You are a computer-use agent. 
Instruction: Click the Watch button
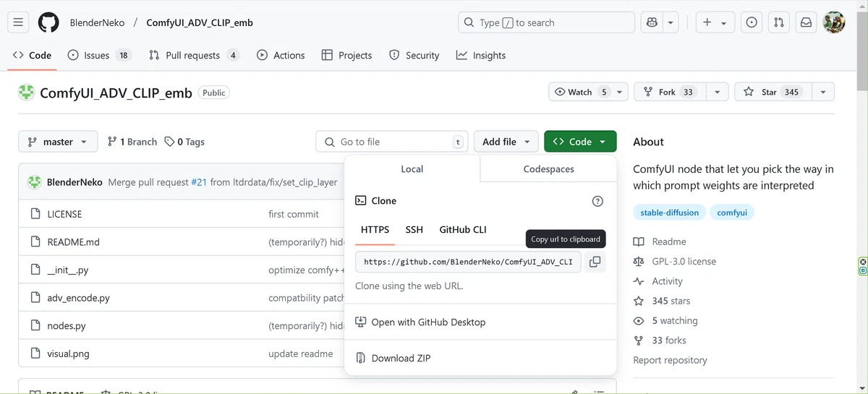[589, 92]
